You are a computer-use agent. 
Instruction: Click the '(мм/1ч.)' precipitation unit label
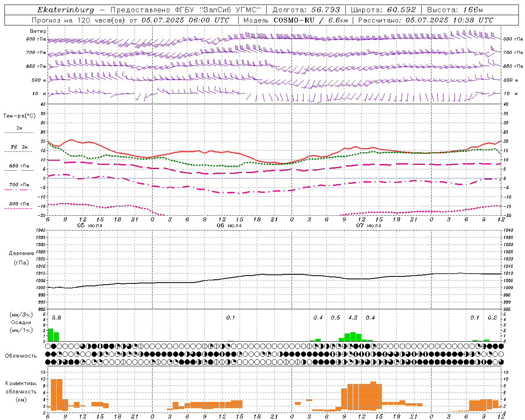[x=21, y=330]
